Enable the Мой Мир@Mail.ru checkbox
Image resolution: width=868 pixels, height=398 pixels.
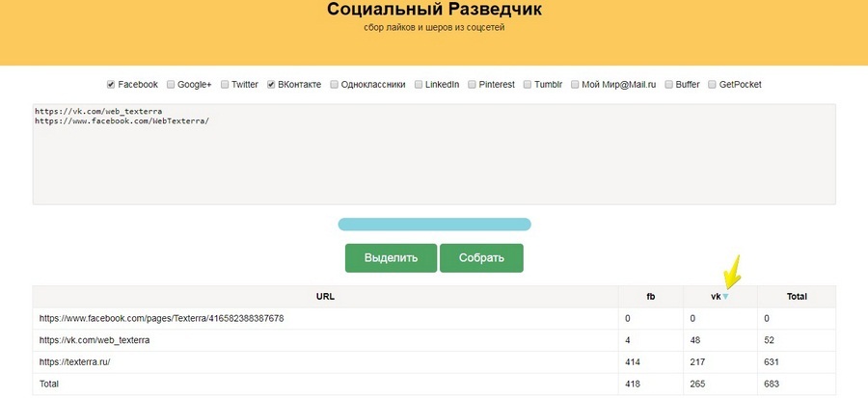click(575, 85)
